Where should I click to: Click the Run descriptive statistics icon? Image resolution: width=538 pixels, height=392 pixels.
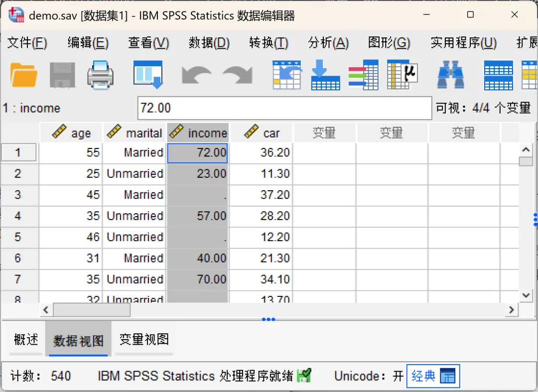tap(402, 75)
